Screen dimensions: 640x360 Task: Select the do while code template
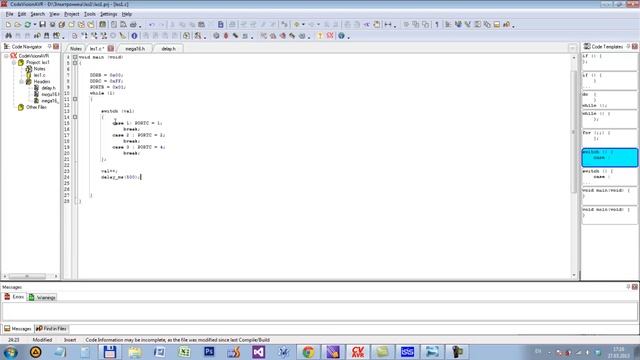click(x=609, y=100)
